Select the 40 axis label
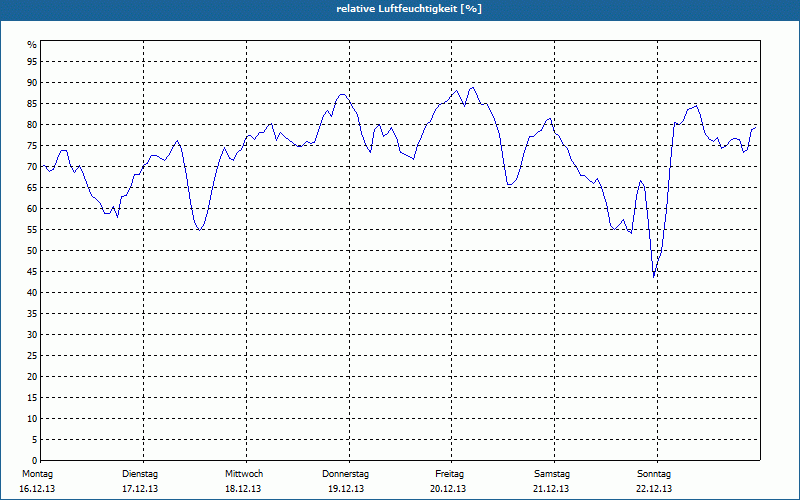 (32, 292)
